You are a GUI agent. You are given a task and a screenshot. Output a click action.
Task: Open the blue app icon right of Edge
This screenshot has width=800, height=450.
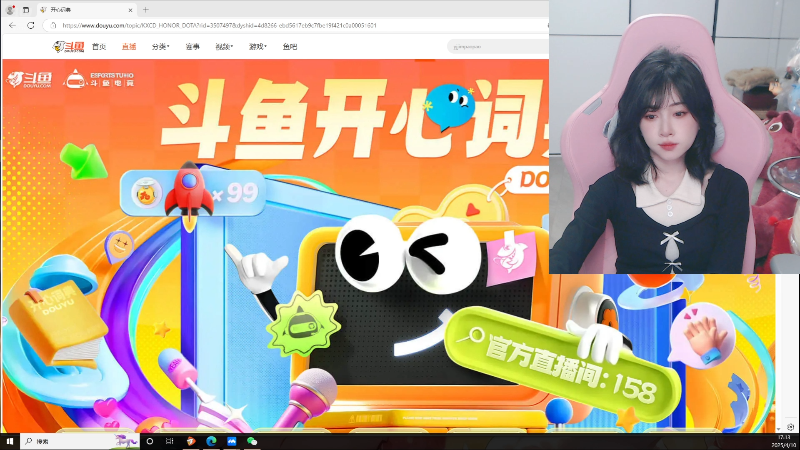coord(232,441)
